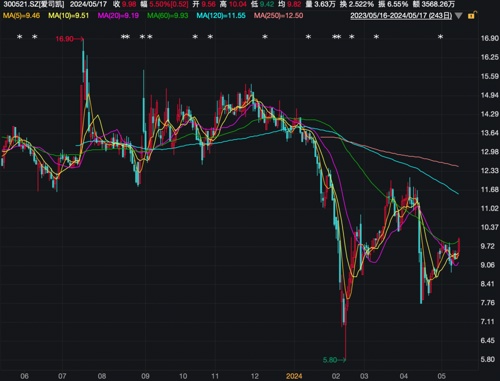Select the MA(250)=12.50 indicator label
Image resolution: width=500 pixels, height=381 pixels.
point(279,16)
